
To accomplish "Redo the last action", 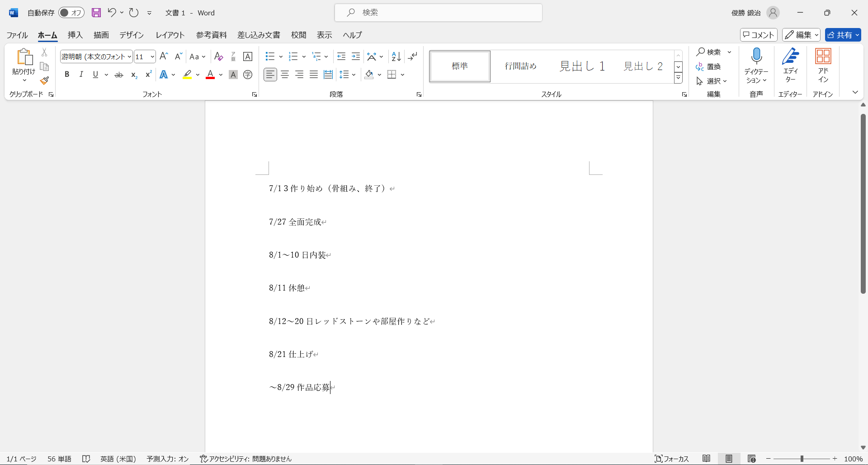I will coord(134,13).
